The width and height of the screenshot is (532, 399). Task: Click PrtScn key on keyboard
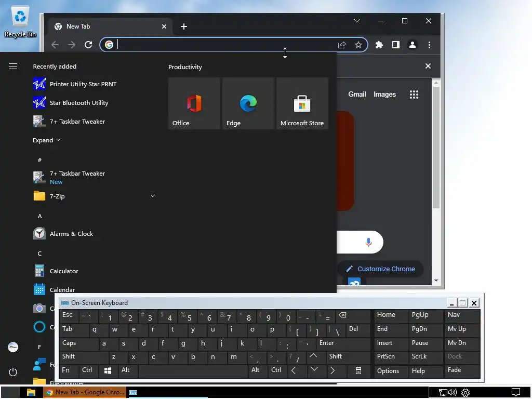pyautogui.click(x=391, y=357)
